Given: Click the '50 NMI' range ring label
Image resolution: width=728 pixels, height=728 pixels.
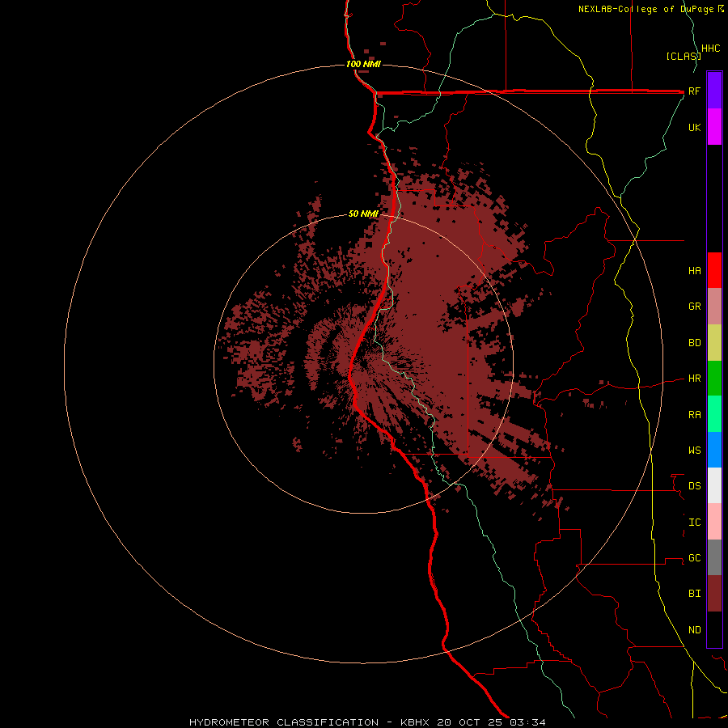Looking at the screenshot, I should click(x=363, y=214).
